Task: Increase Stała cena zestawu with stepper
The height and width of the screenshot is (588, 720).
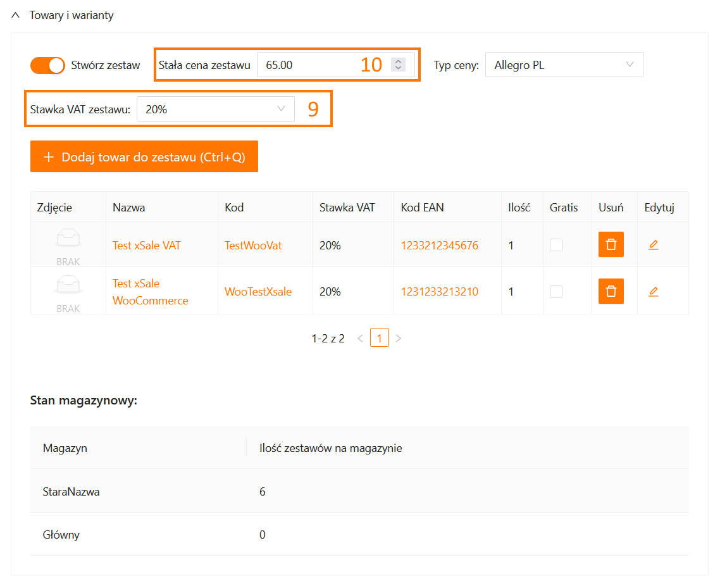Action: [398, 61]
